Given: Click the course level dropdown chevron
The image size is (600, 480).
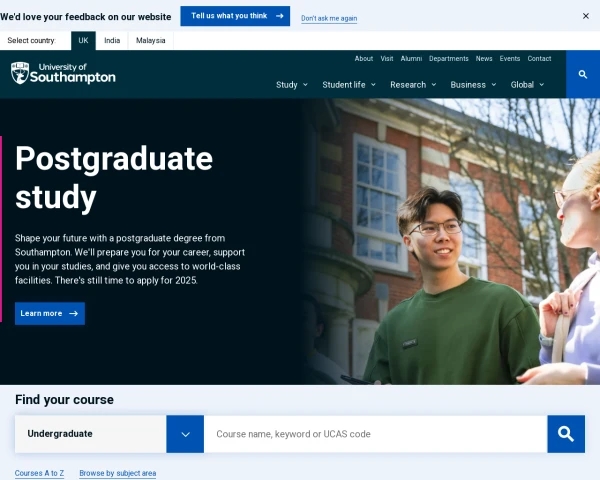Looking at the screenshot, I should (185, 434).
